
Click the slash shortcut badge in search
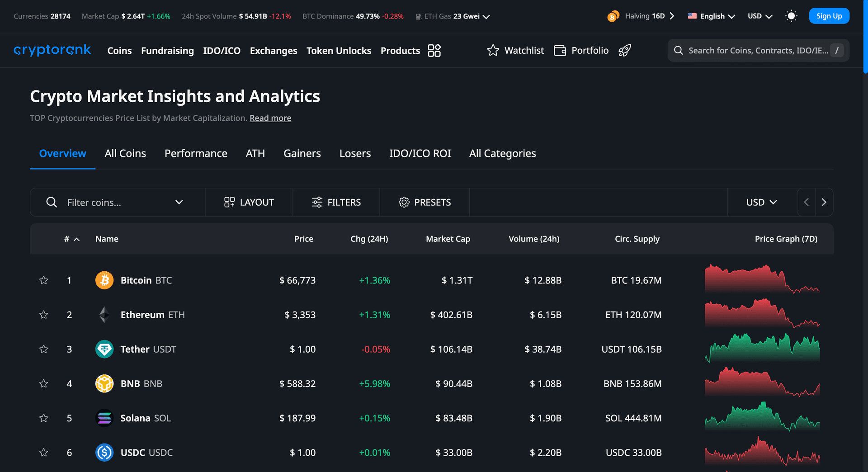[837, 50]
